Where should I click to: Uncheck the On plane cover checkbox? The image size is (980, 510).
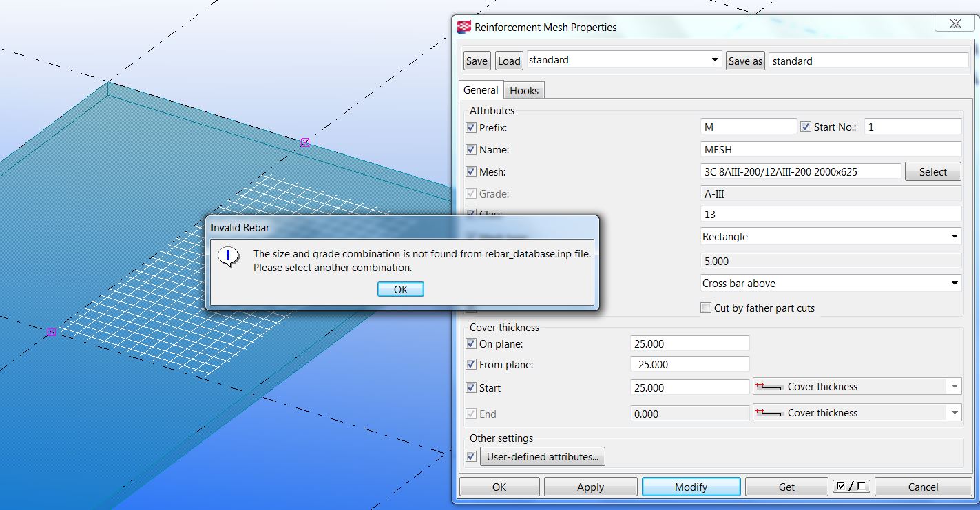[x=471, y=344]
